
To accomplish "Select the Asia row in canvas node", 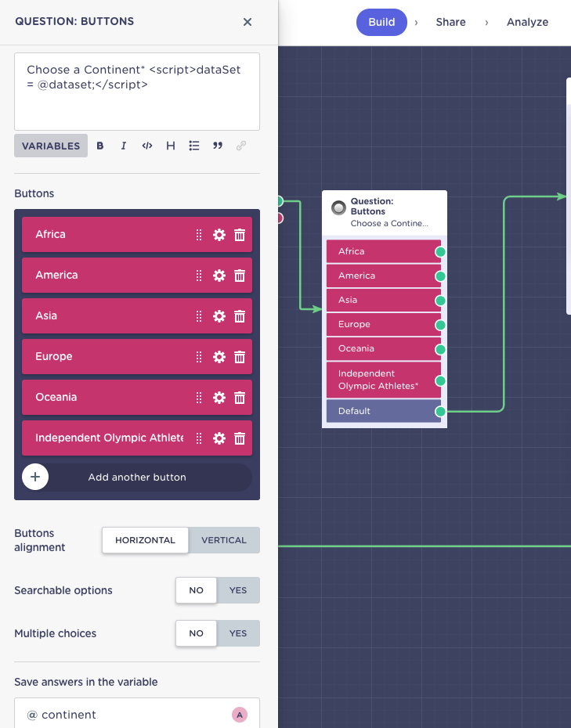I will coord(384,300).
